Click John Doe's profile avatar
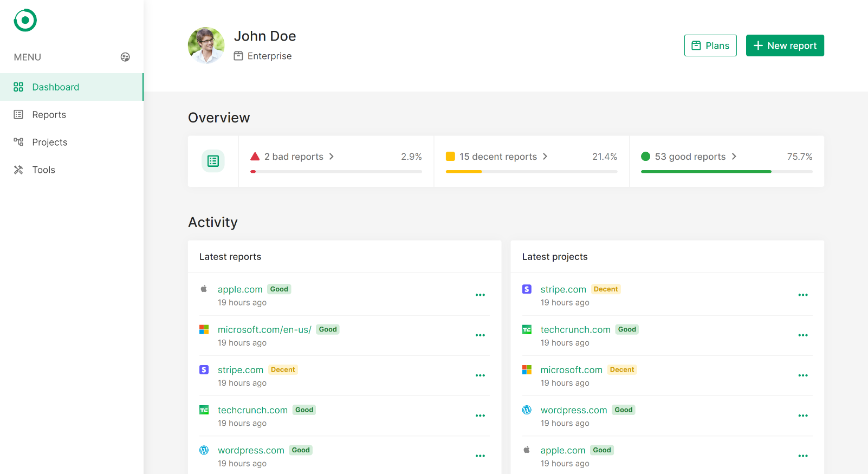Image resolution: width=868 pixels, height=474 pixels. coord(206,46)
